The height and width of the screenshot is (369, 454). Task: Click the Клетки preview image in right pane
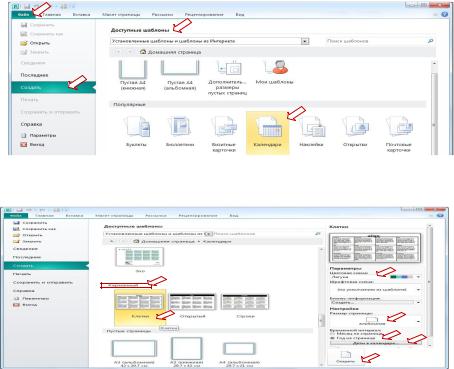click(x=375, y=247)
